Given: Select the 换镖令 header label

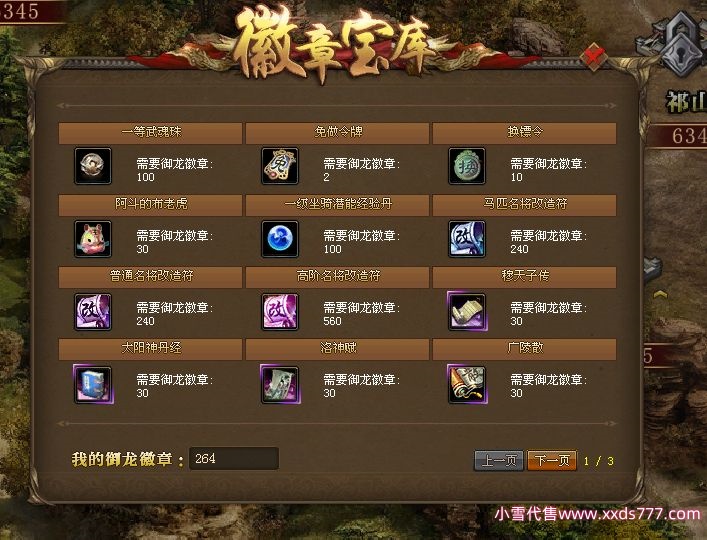Looking at the screenshot, I should coord(525,132).
